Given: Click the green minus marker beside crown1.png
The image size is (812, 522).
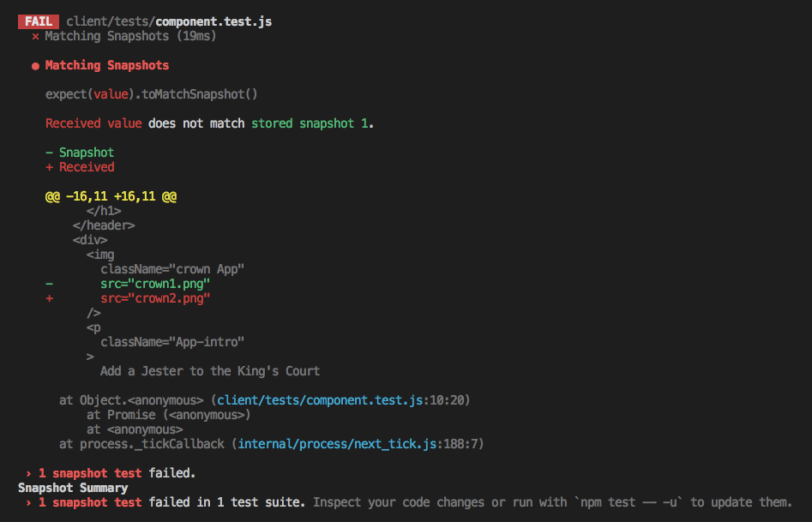Looking at the screenshot, I should (49, 284).
